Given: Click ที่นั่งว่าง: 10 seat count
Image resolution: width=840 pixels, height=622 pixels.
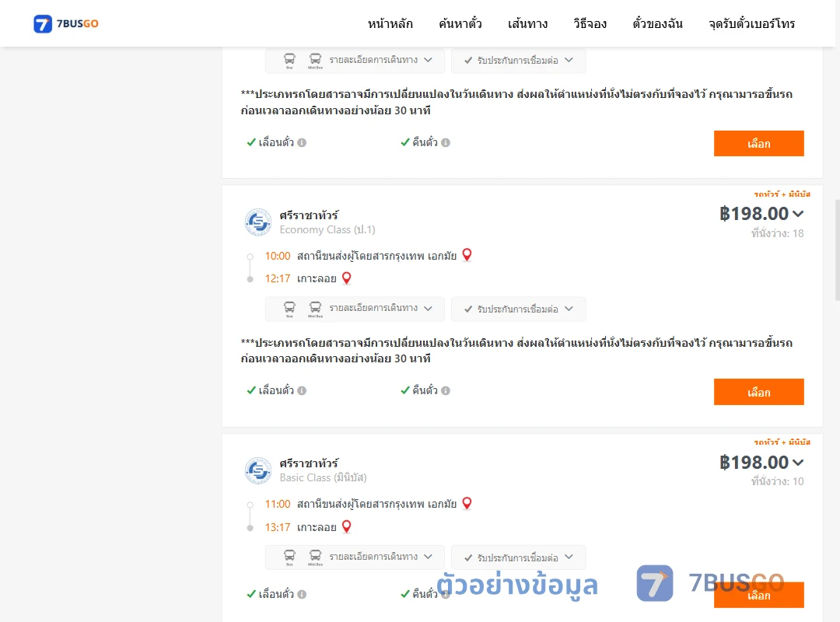Looking at the screenshot, I should click(x=777, y=481).
